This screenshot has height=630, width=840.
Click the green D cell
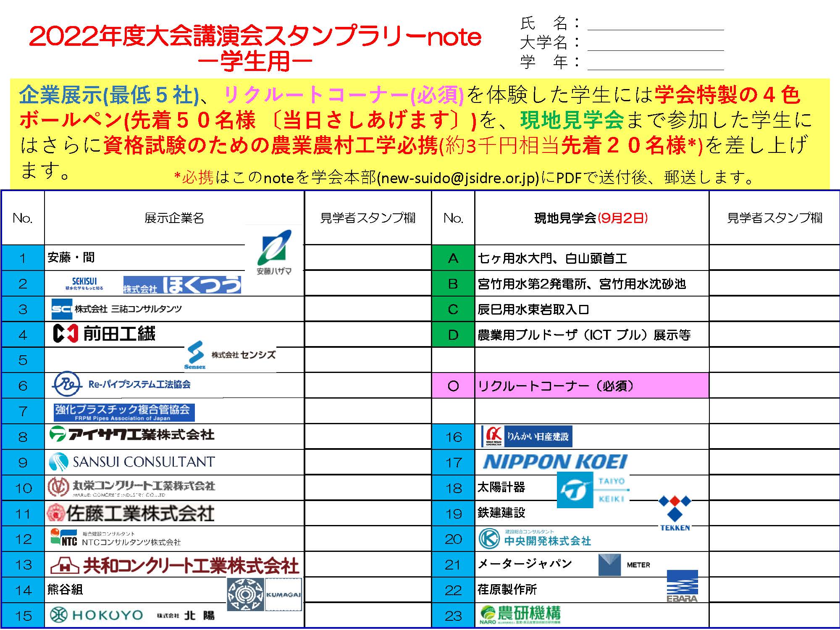click(x=453, y=334)
